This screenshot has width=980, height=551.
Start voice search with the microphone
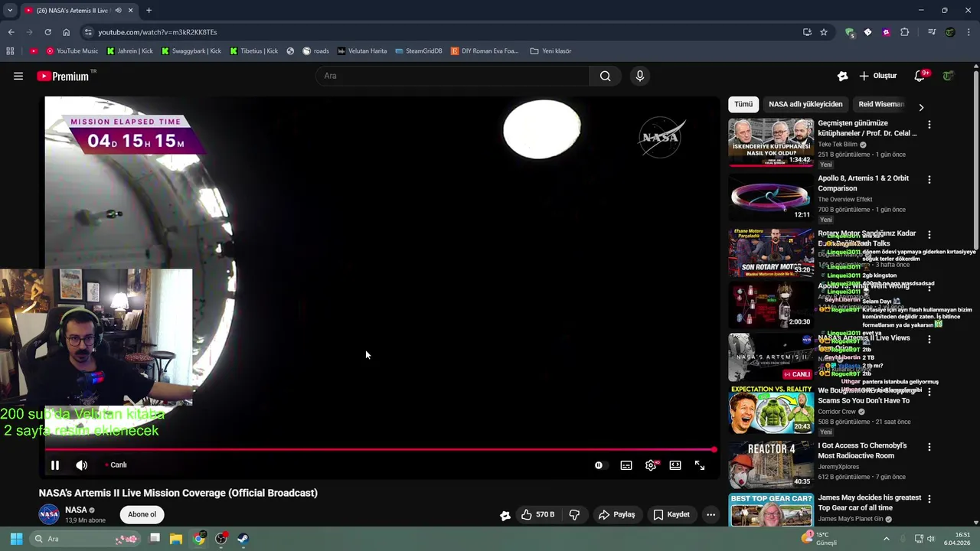tap(640, 76)
